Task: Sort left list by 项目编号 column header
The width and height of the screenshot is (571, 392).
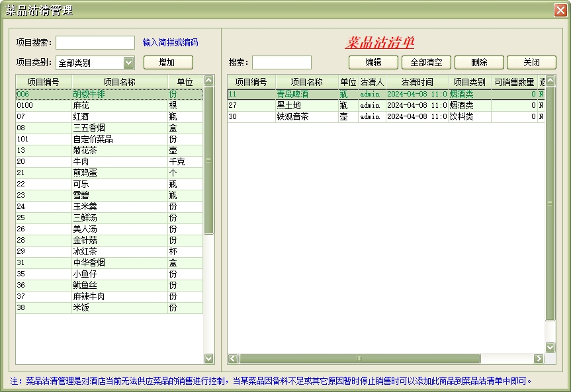Action: [x=43, y=82]
